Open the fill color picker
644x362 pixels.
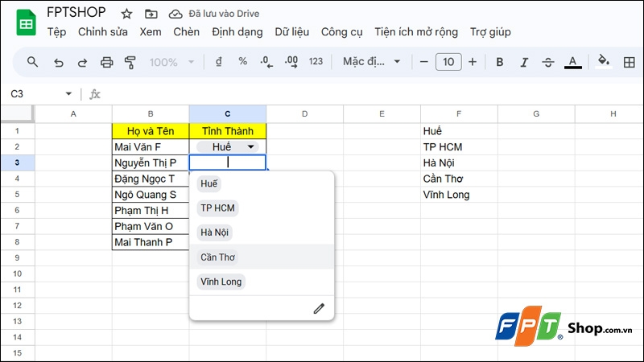603,62
